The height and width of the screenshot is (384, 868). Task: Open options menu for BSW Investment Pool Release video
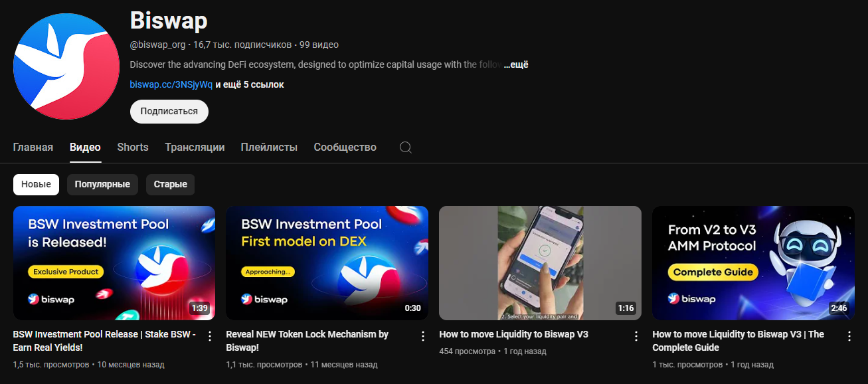(210, 336)
